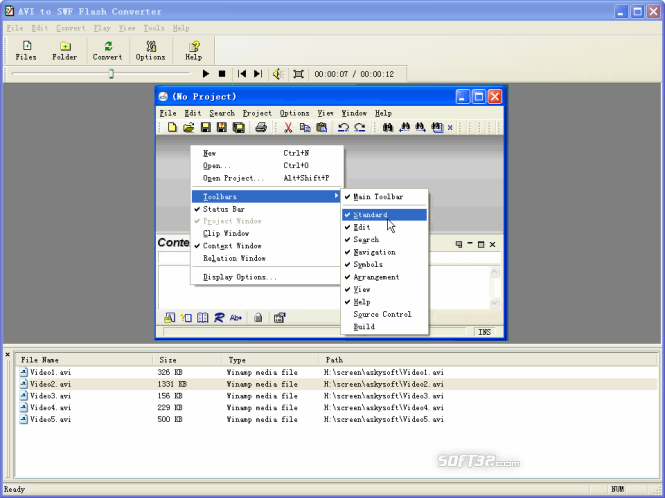
Task: Uncheck the Standard toolbar item
Action: [384, 215]
